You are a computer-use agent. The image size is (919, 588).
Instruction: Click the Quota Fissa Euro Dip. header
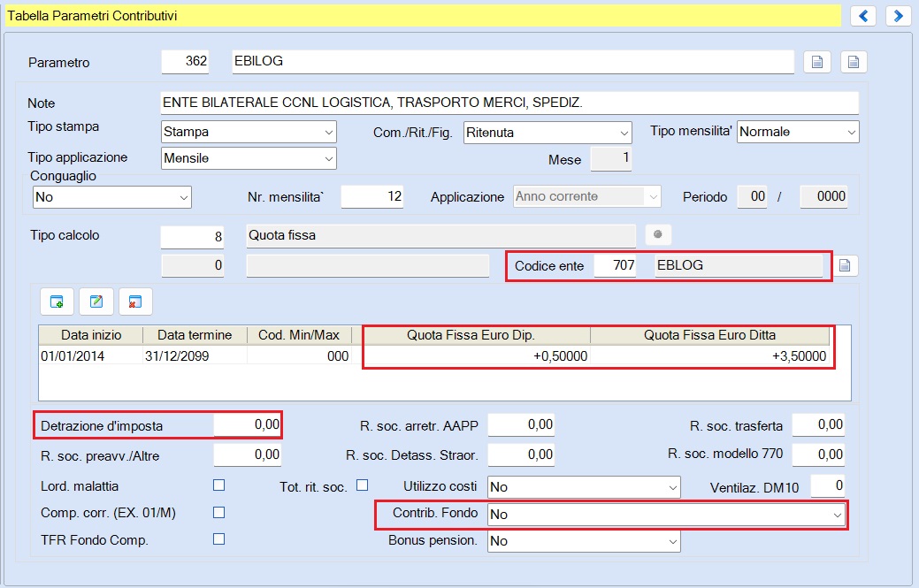point(471,335)
